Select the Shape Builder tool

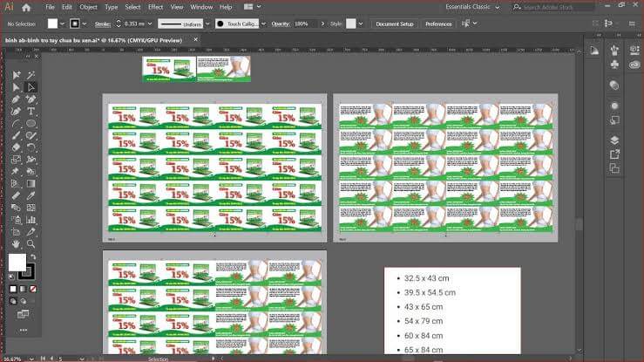pyautogui.click(x=31, y=171)
